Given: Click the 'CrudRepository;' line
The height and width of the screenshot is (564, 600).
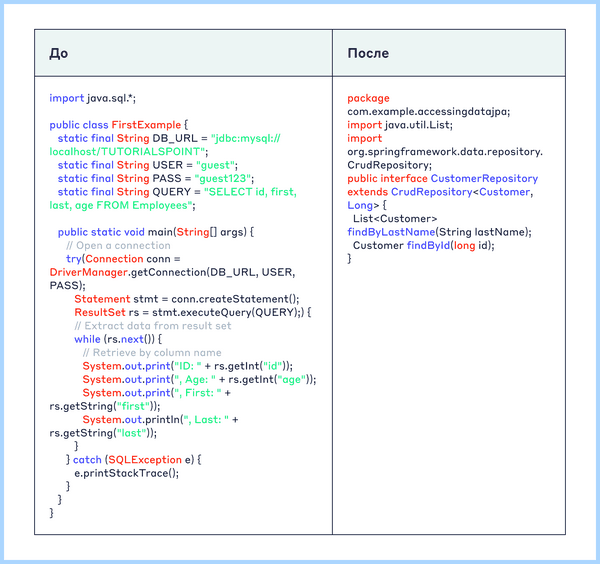Looking at the screenshot, I should [x=390, y=165].
